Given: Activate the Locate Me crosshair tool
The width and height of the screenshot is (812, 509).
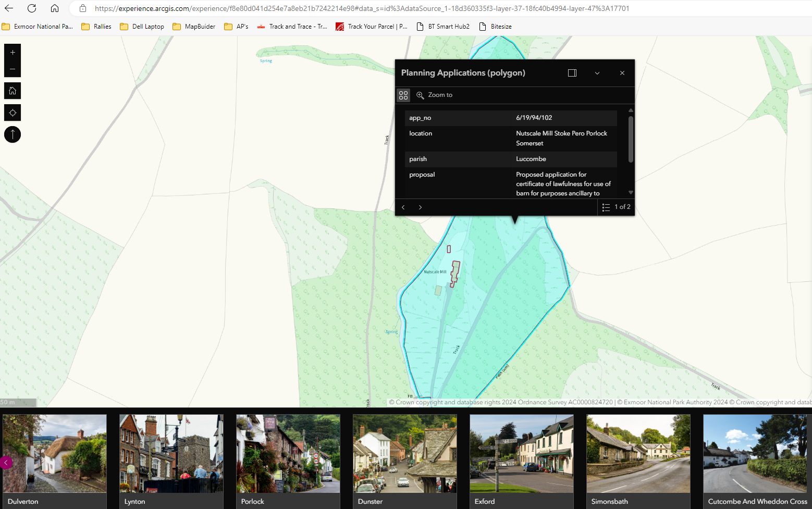Looking at the screenshot, I should click(12, 113).
